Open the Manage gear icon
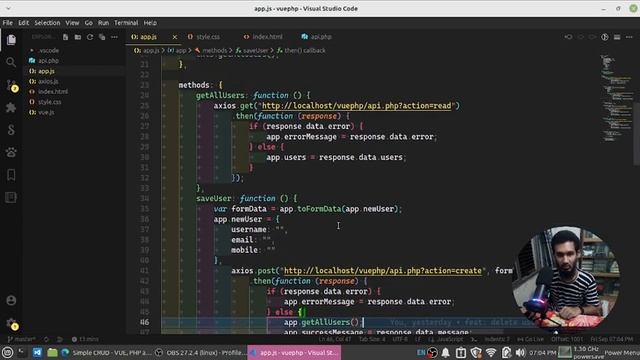The width and height of the screenshot is (640, 360). click(12, 324)
